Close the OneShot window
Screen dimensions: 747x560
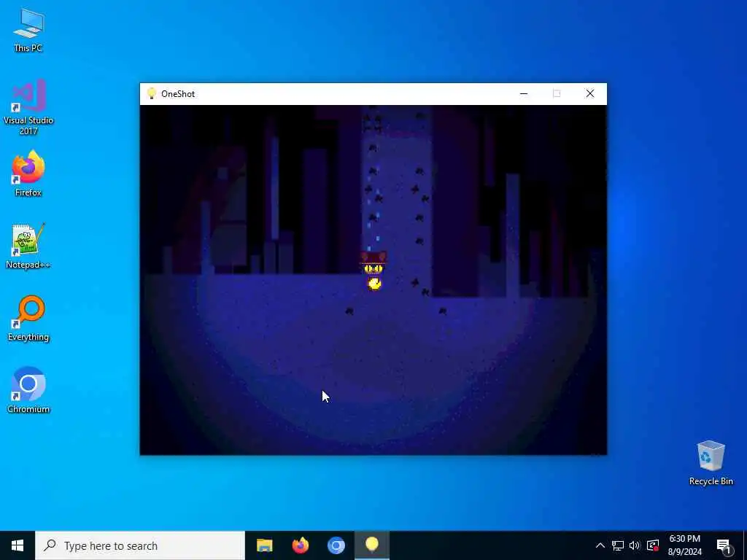589,94
